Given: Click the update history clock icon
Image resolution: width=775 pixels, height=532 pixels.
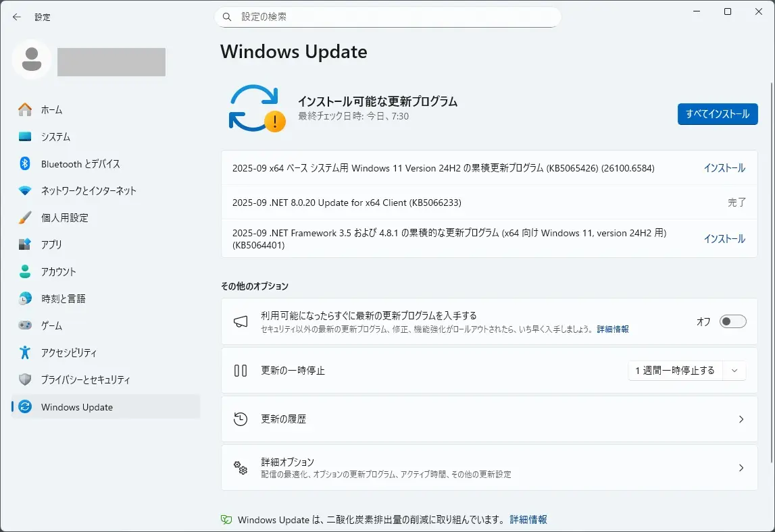Looking at the screenshot, I should coord(241,419).
